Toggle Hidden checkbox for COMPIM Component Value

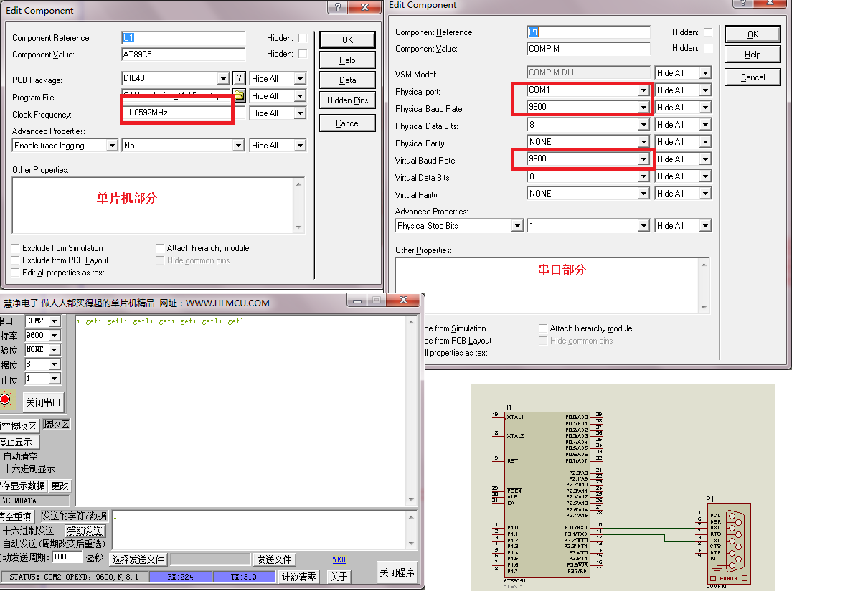coord(708,48)
